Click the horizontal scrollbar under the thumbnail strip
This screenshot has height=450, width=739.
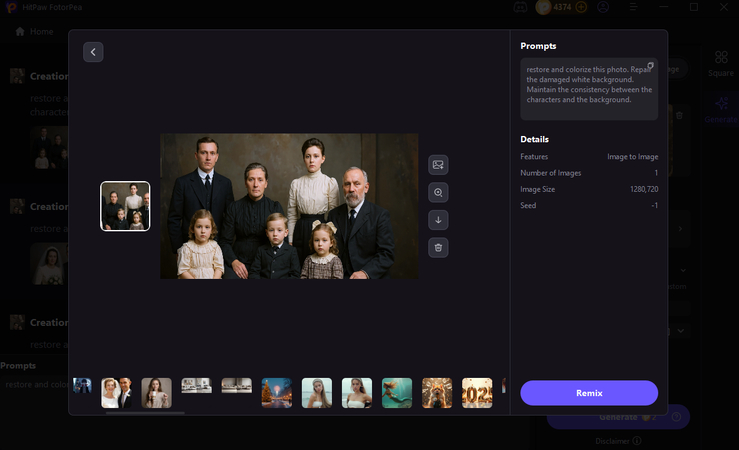tap(145, 413)
